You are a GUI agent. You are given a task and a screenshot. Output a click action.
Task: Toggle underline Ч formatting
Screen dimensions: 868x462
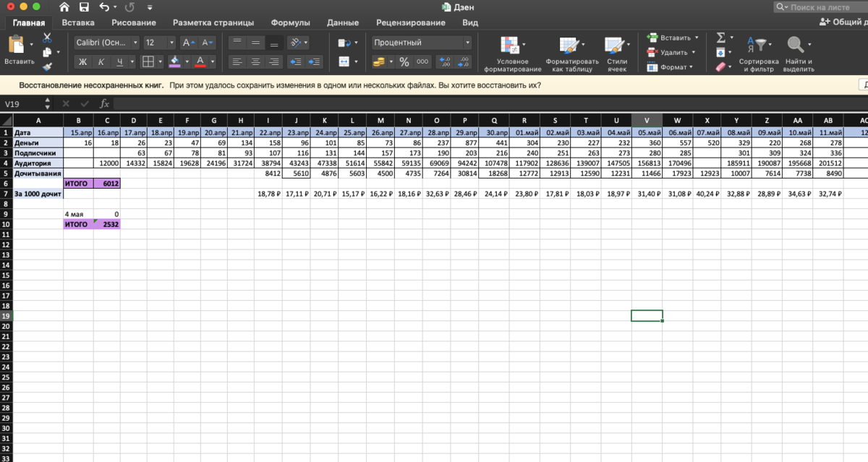pos(120,61)
